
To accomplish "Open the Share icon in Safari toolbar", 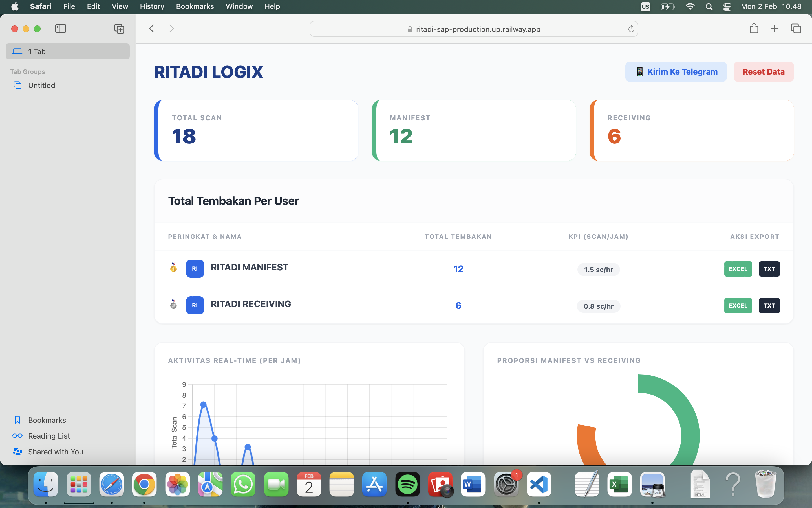I will coord(754,28).
